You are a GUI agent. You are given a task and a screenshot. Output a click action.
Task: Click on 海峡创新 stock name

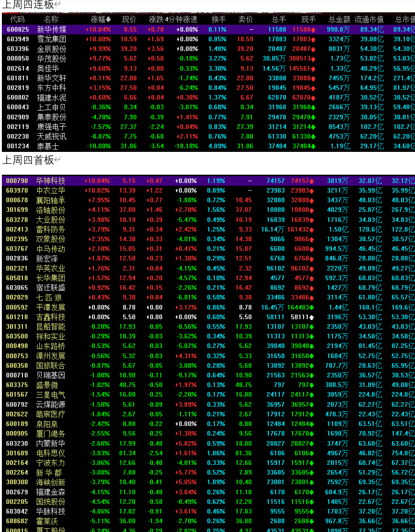[50, 482]
